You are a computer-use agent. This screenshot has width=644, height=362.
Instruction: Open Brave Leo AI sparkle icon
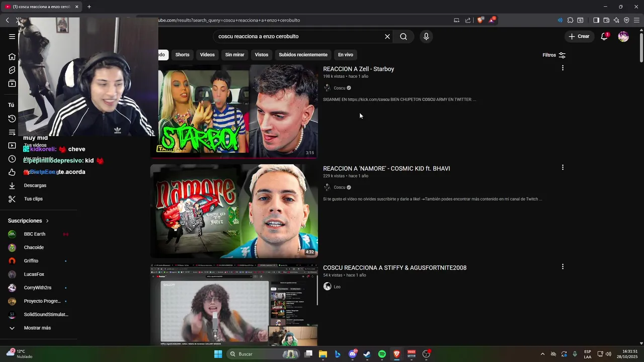pos(616,20)
